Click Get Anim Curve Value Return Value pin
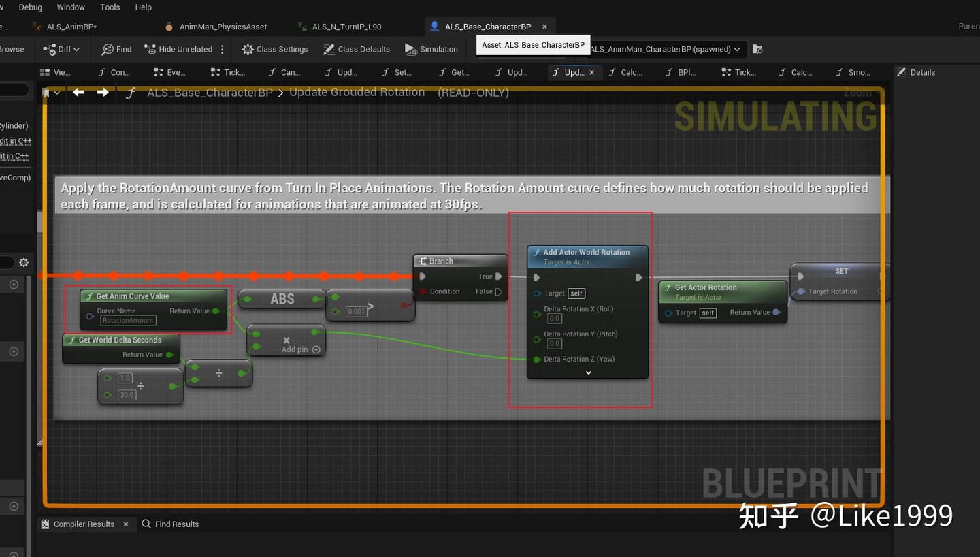 pos(216,311)
